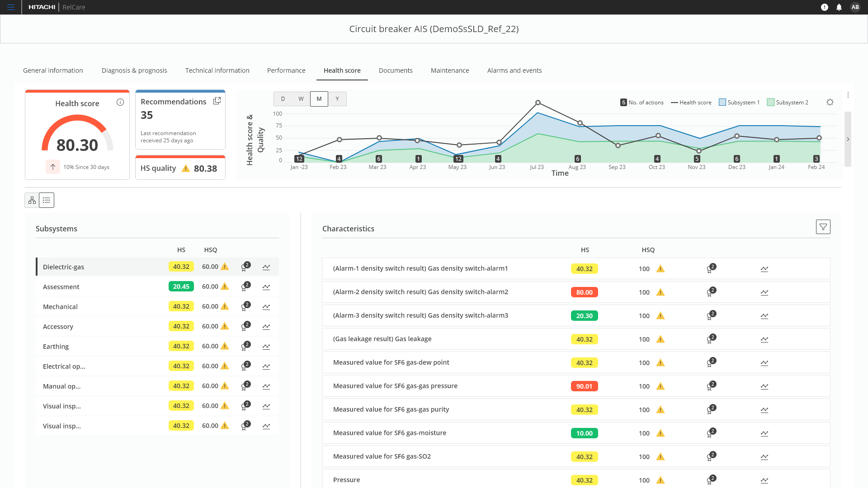This screenshot has width=868, height=488.
Task: Switch chart to weekly view with W button
Action: point(301,99)
